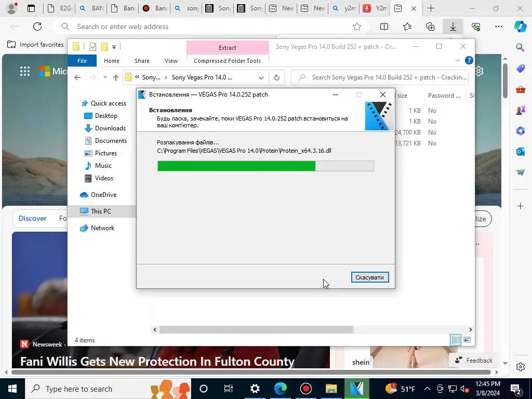Click the Explorer horizontal scrollbar
Image resolution: width=532 pixels, height=399 pixels.
256,329
